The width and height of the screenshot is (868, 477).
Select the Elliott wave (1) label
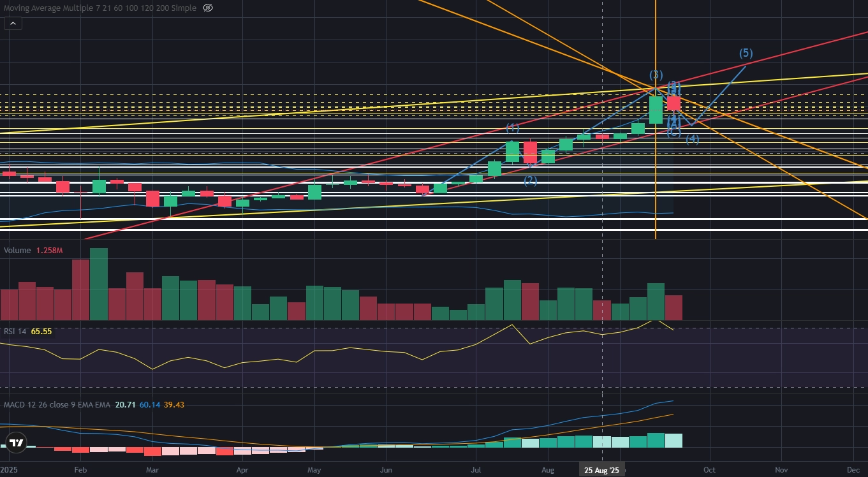click(x=513, y=128)
